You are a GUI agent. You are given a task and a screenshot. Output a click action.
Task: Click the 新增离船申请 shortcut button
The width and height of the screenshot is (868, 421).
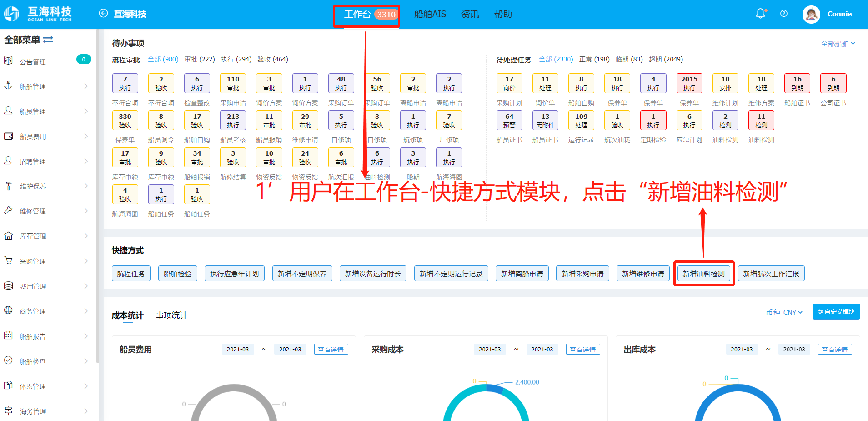click(522, 274)
